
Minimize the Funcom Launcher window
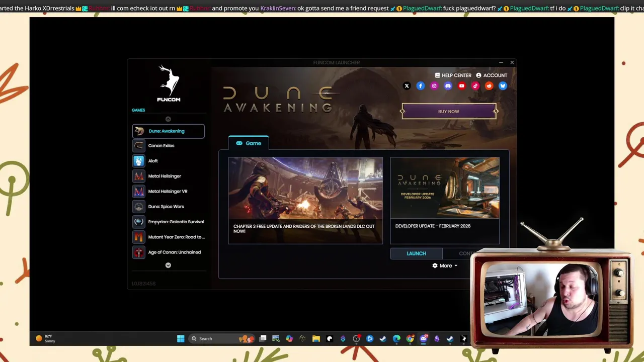coord(501,62)
